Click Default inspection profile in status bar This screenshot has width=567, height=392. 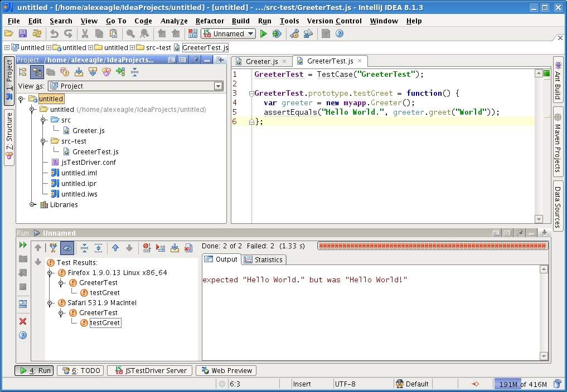tap(412, 384)
